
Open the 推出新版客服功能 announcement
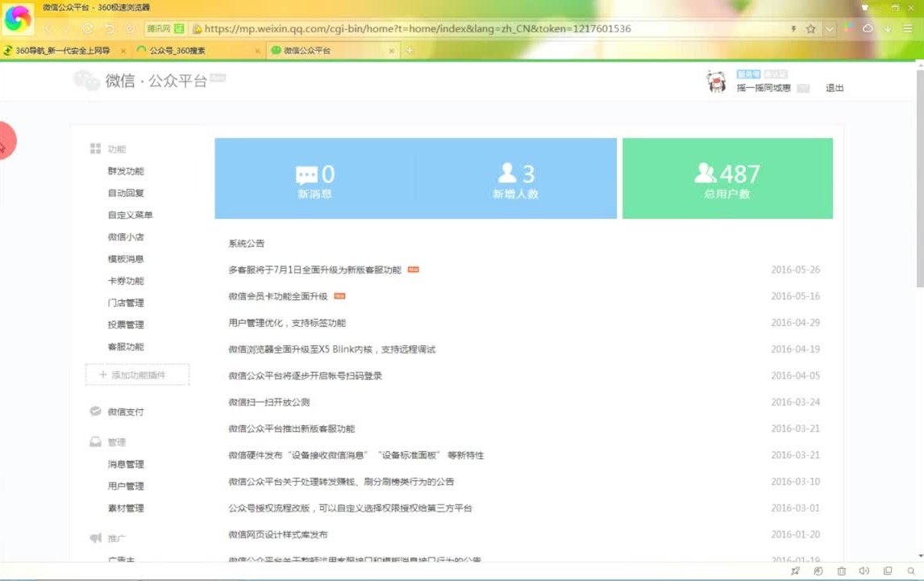point(292,428)
